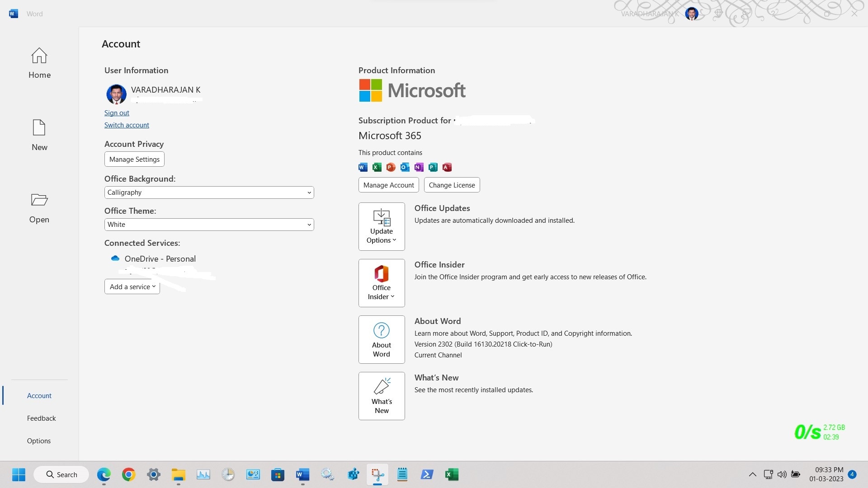The image size is (868, 488).
Task: Click the Sign out link
Action: point(117,113)
